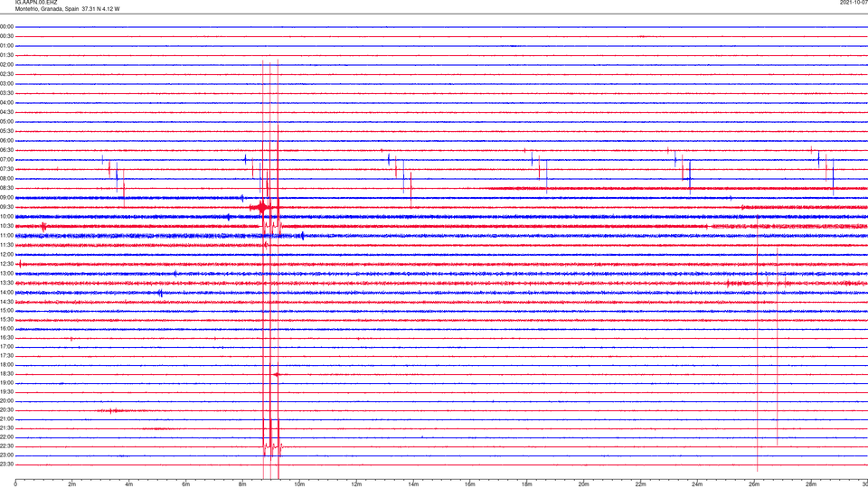Select the 23:00 trace row label
The height and width of the screenshot is (488, 868).
tap(6, 455)
